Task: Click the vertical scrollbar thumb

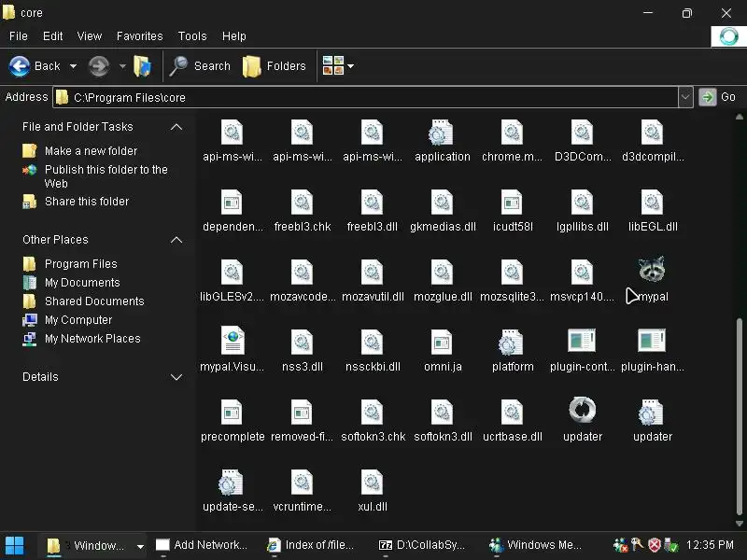Action: [740, 416]
